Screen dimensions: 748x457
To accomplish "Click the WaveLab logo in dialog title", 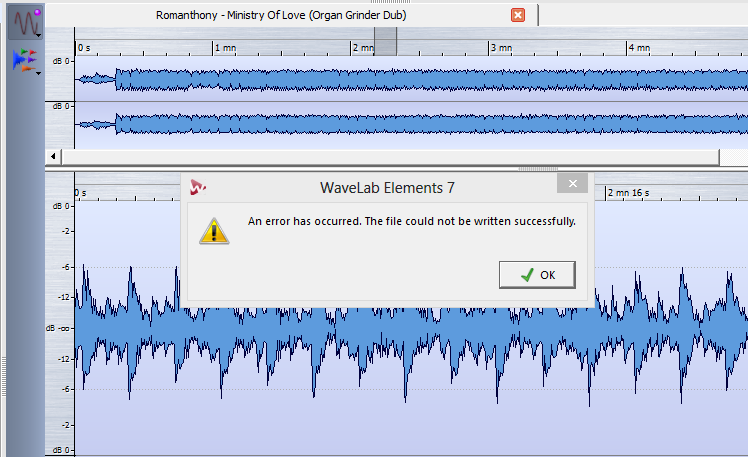I will (197, 187).
